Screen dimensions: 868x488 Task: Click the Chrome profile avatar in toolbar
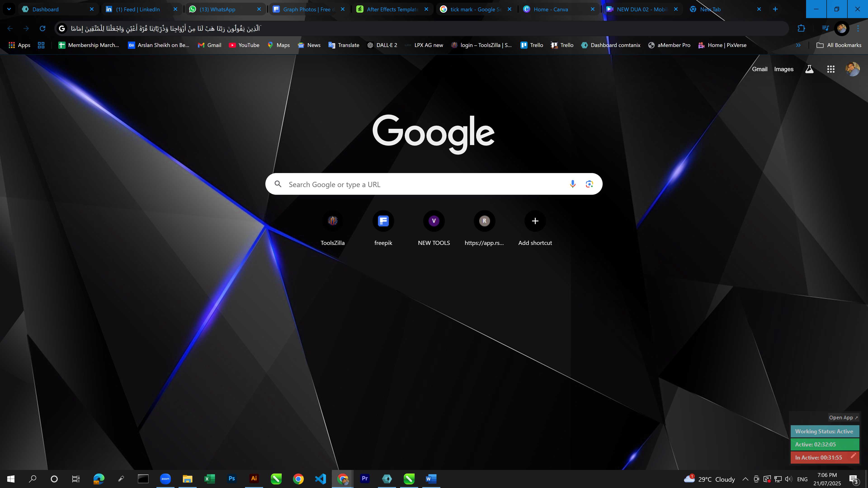pos(841,28)
